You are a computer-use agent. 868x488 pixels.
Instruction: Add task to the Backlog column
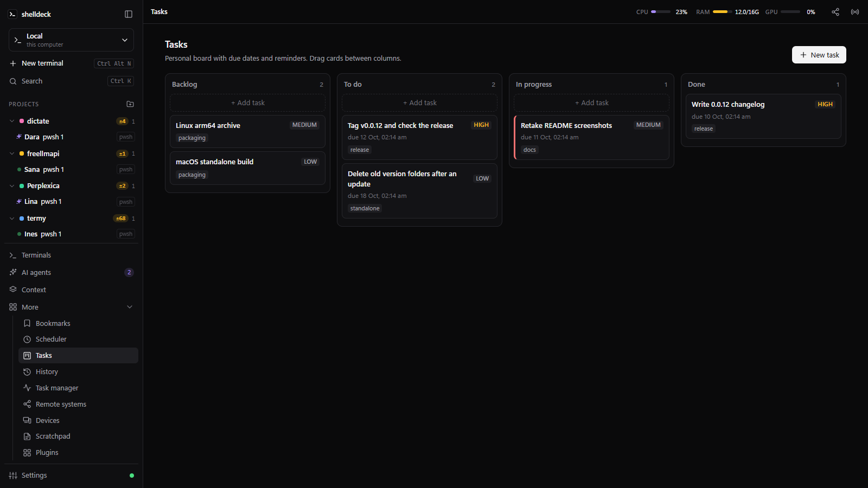(x=247, y=103)
